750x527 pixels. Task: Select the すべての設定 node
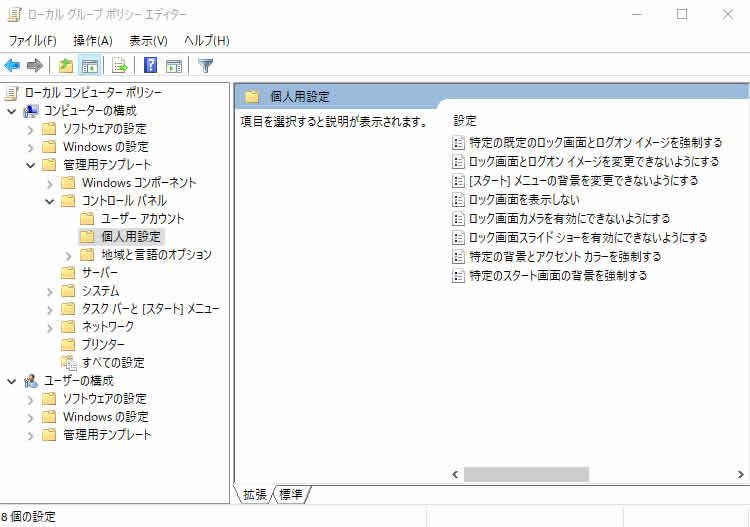113,363
